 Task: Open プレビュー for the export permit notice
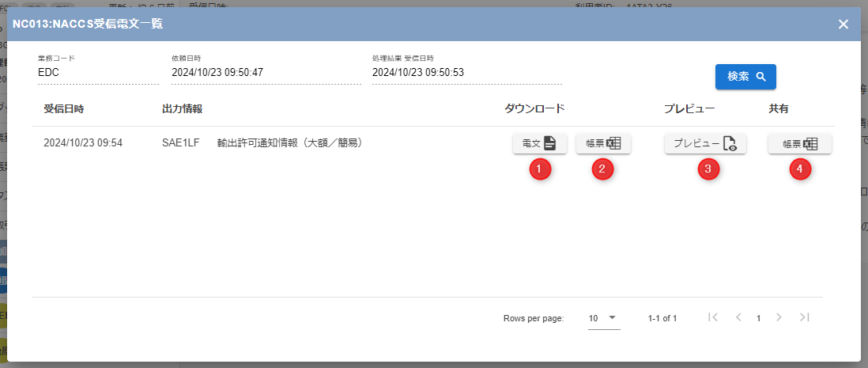coord(705,144)
